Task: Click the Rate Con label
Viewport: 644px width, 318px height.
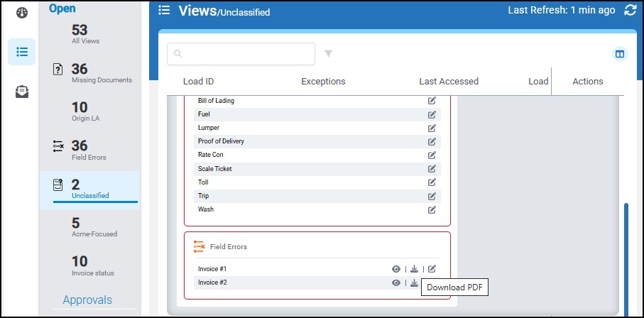Action: pyautogui.click(x=211, y=155)
